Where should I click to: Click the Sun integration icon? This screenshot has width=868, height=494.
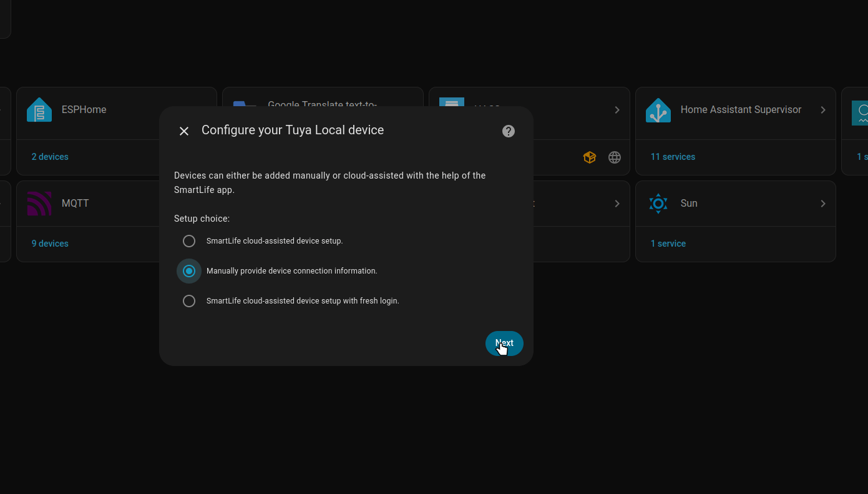[x=658, y=204]
